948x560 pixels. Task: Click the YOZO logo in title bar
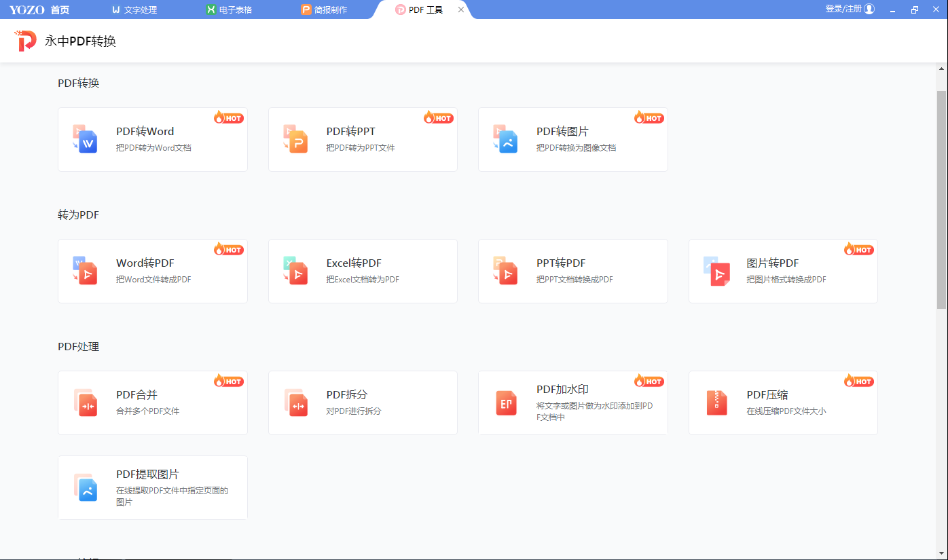27,10
